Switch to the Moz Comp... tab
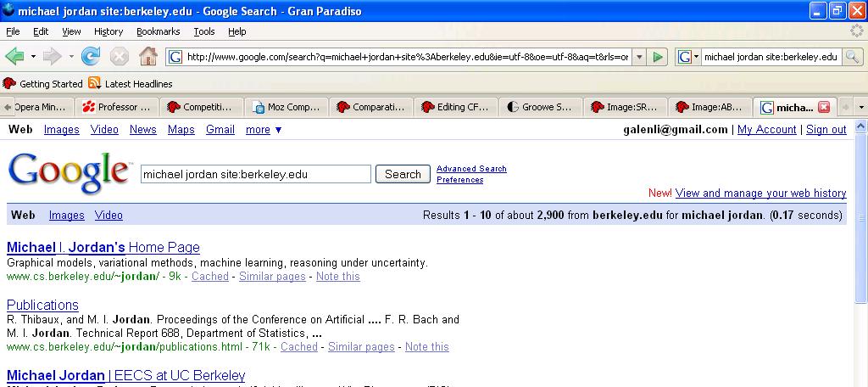The height and width of the screenshot is (387, 868). pos(287,107)
